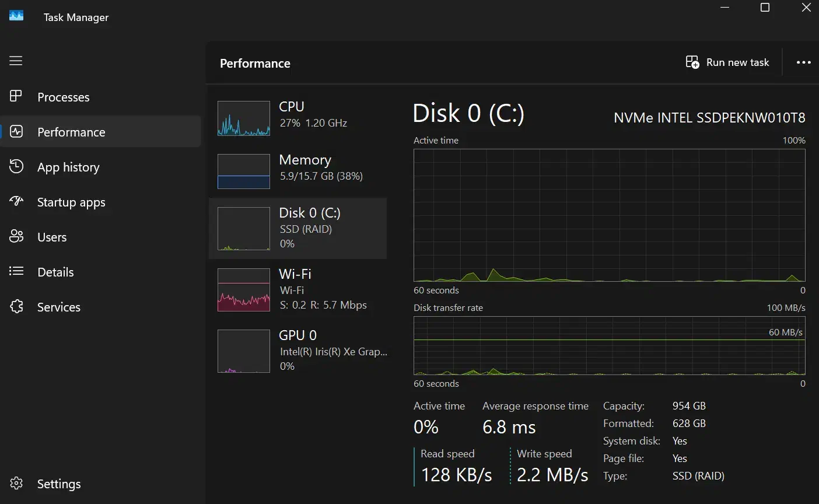Select the Wi-Fi network graph entry
The image size is (819, 504).
[244, 290]
